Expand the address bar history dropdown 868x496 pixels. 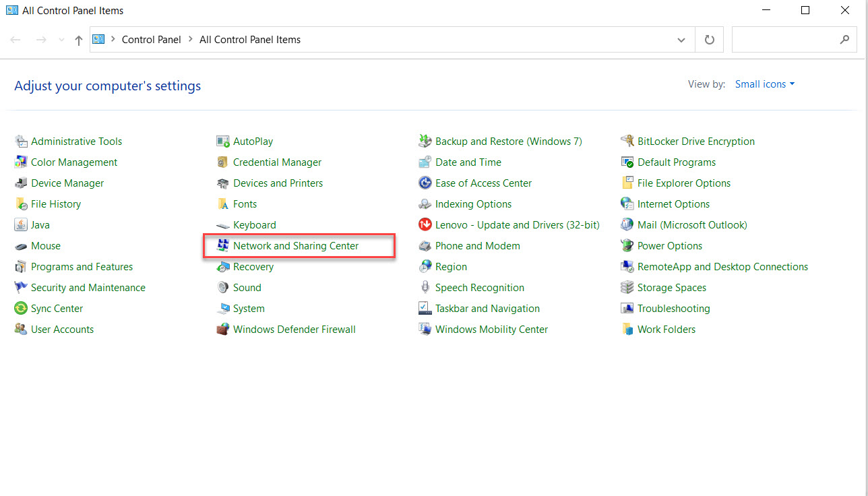coord(681,39)
